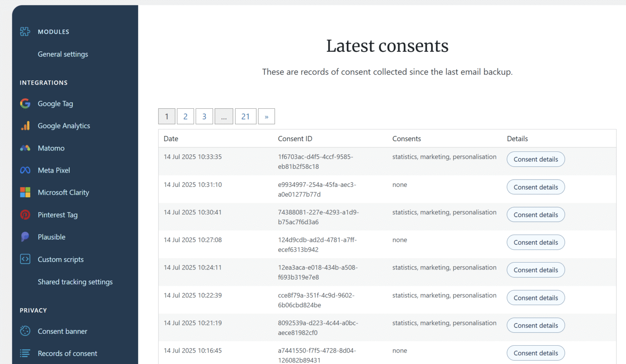Click the pagination ellipsis

(224, 116)
